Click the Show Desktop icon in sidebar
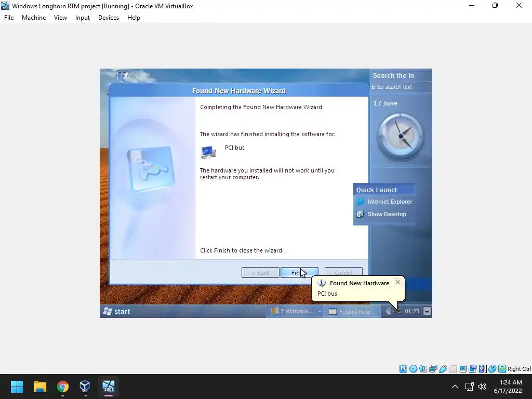 360,214
